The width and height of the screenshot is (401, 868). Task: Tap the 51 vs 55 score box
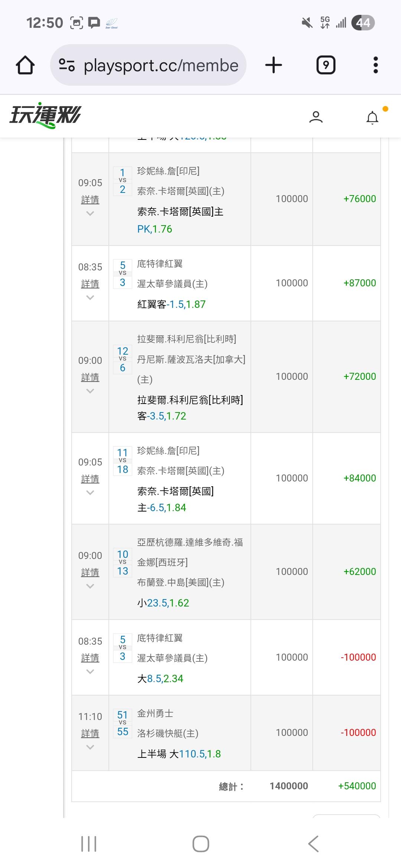(x=123, y=723)
